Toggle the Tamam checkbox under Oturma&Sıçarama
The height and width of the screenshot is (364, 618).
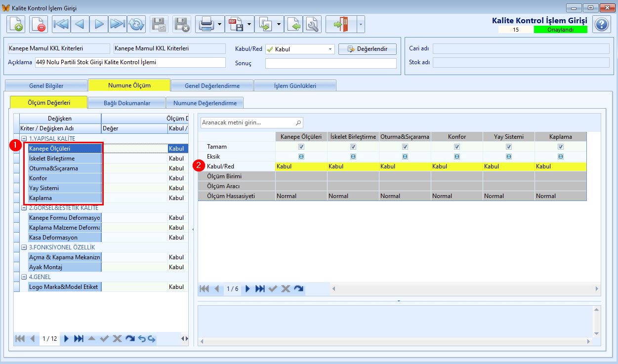(405, 147)
